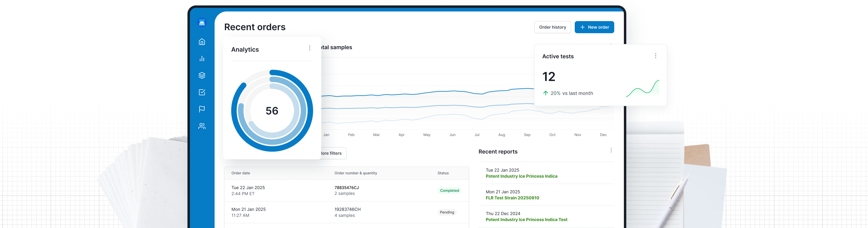Click the Order history button
Image resolution: width=868 pixels, height=228 pixels.
(x=552, y=27)
